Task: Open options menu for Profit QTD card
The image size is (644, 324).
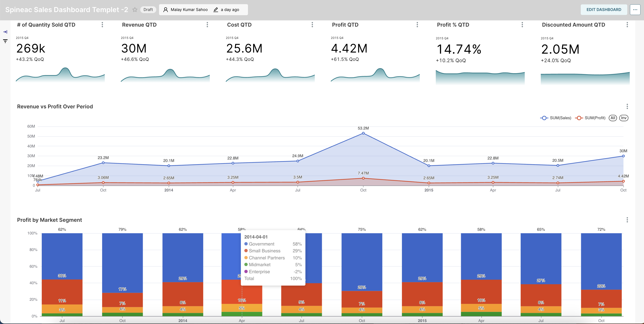Action: 417,25
